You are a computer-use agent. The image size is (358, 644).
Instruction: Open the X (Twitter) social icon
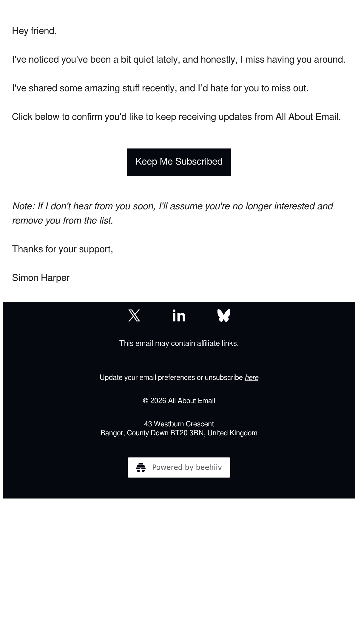pos(134,315)
